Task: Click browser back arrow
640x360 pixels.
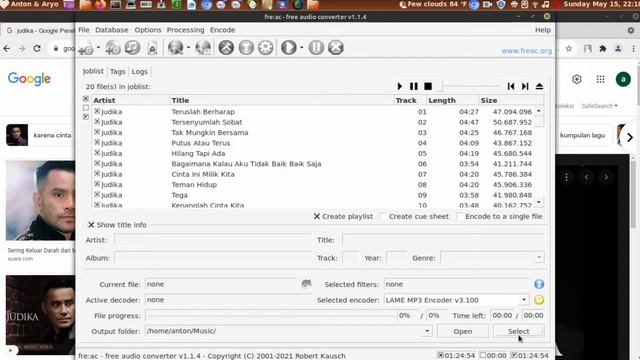Action: pyautogui.click(x=7, y=49)
